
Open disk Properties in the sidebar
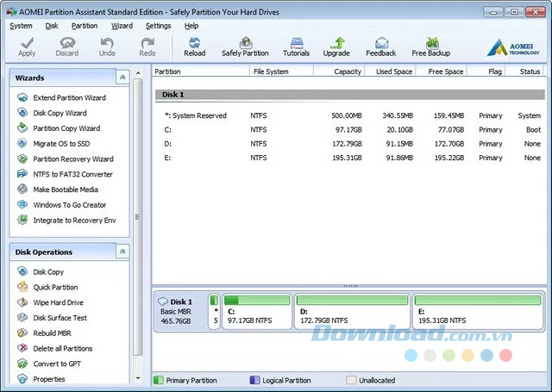(41, 379)
